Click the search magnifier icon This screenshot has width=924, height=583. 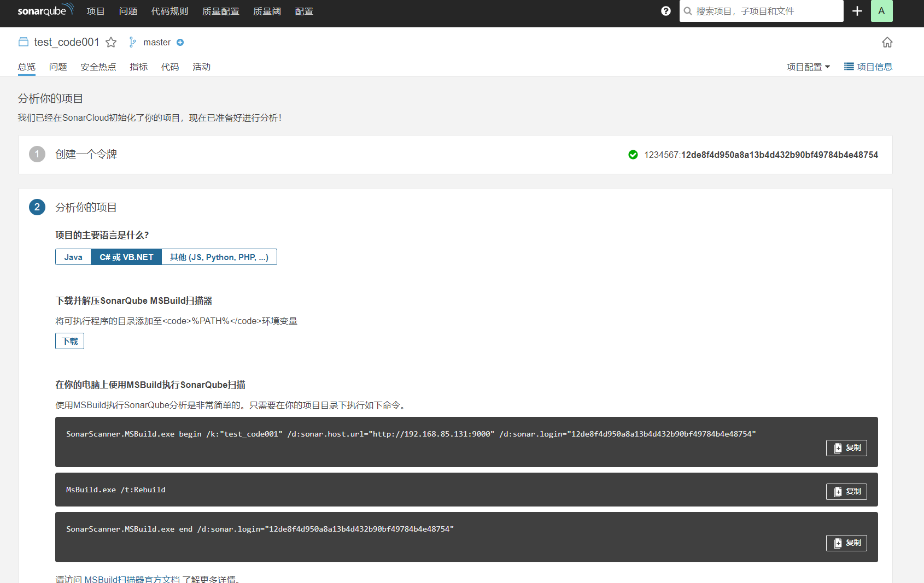pos(688,11)
